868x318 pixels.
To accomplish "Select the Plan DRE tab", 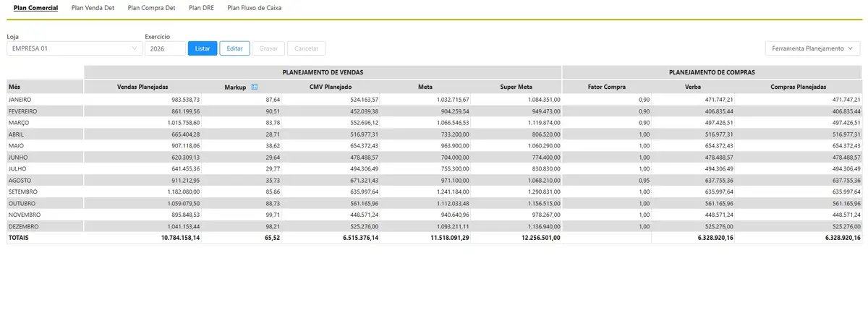I will click(202, 7).
